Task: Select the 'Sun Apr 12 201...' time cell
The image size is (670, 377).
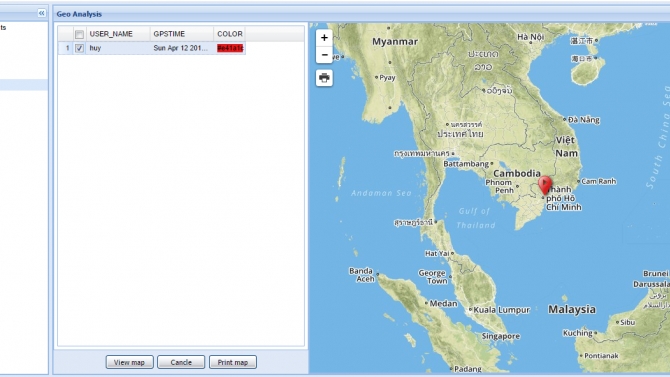Action: point(182,48)
